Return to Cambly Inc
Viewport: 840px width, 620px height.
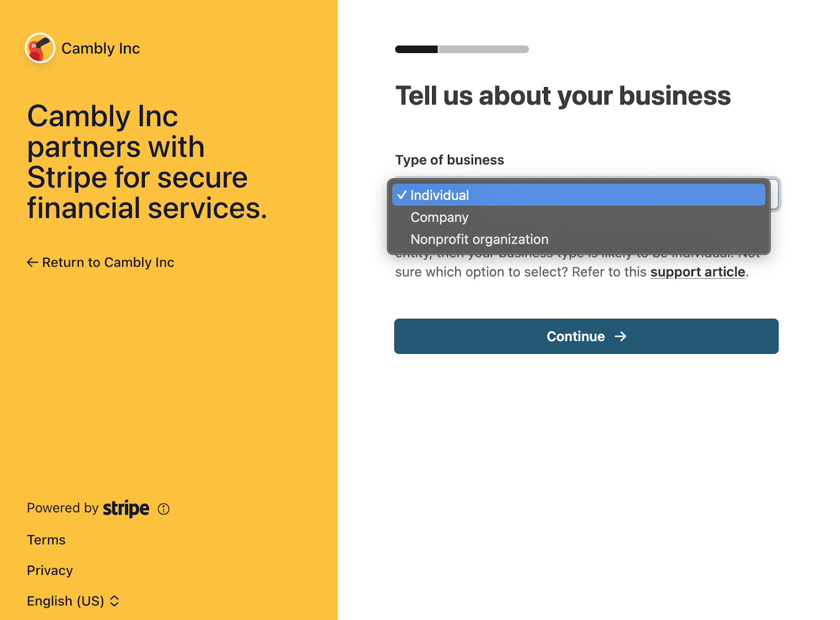pos(101,262)
